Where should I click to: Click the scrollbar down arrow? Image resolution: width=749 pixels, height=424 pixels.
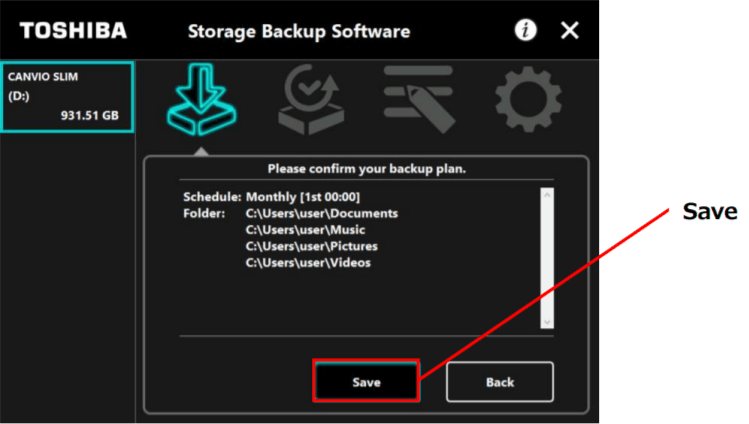(x=546, y=321)
